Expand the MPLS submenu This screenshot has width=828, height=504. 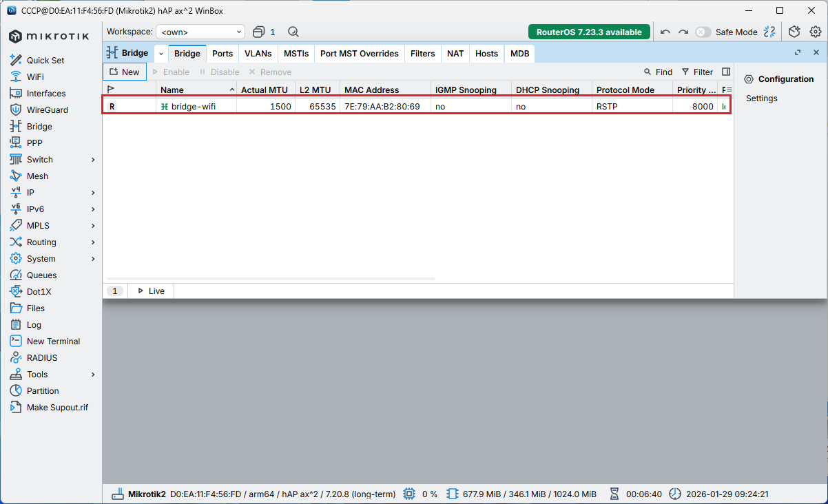(93, 225)
